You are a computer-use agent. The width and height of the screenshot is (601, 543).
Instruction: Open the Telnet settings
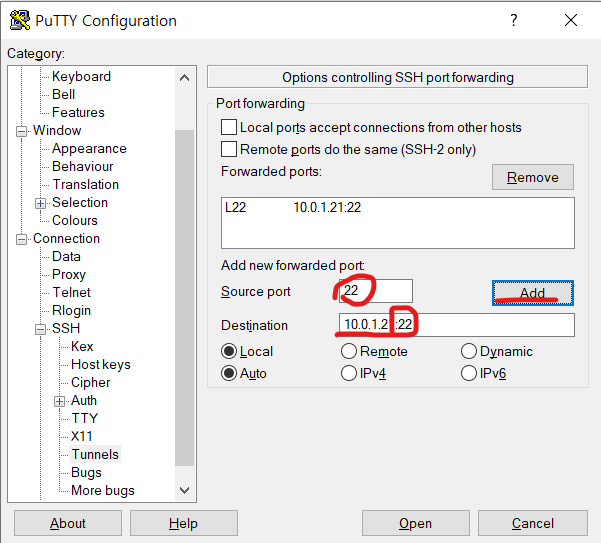[x=71, y=292]
